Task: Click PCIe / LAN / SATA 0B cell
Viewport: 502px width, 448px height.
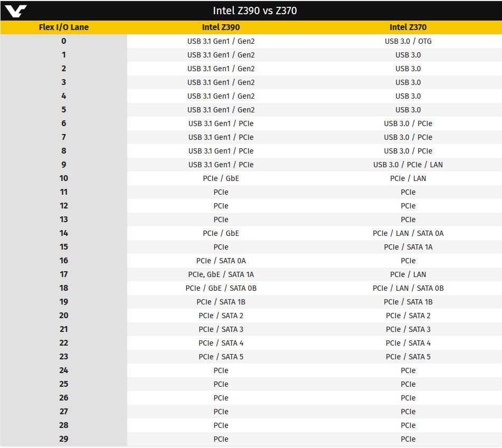Action: tap(408, 288)
